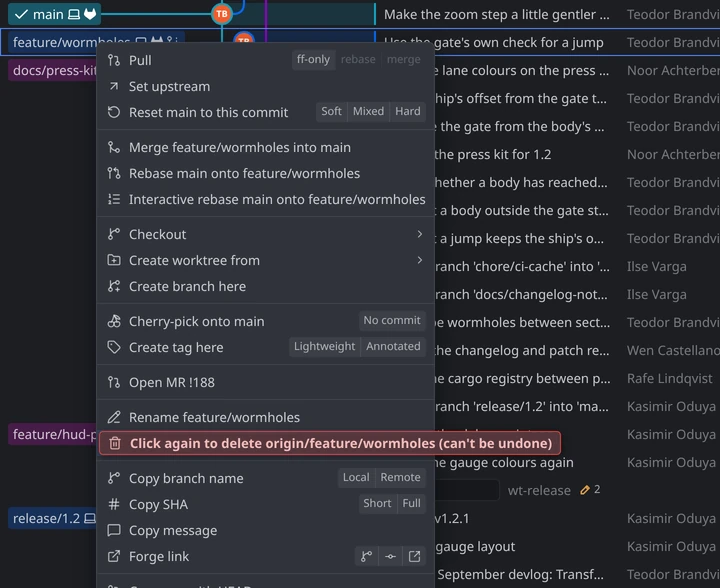Choose Soft reset option
Viewport: 720px width, 588px height.
point(332,112)
